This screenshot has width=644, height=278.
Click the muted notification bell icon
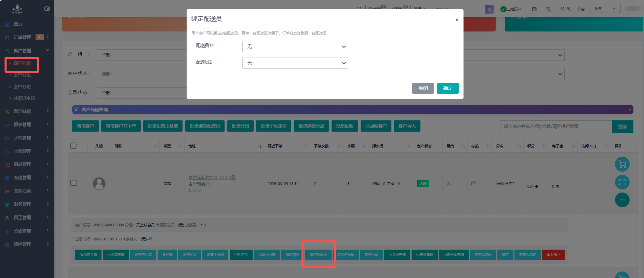548,9
